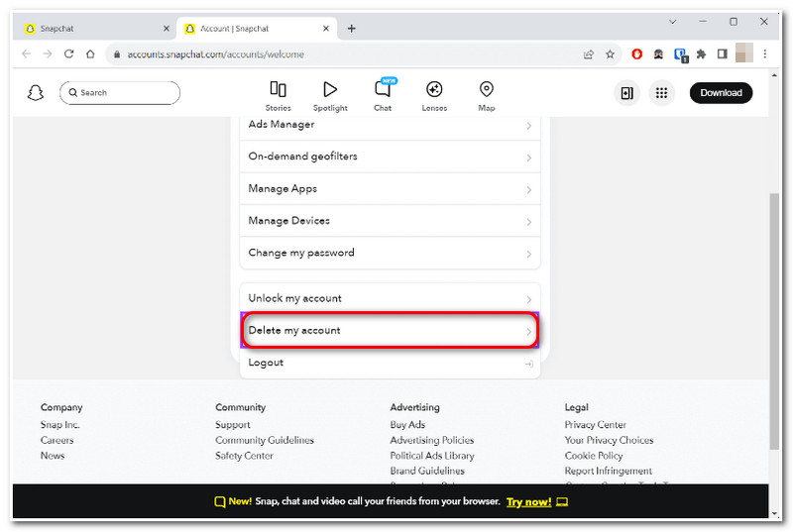Screen dimensions: 793x532
Task: Expand the On-demand geofilters chevron
Action: click(529, 158)
